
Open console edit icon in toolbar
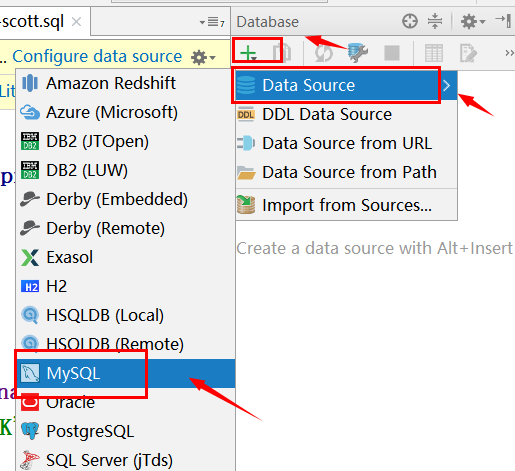(x=468, y=53)
